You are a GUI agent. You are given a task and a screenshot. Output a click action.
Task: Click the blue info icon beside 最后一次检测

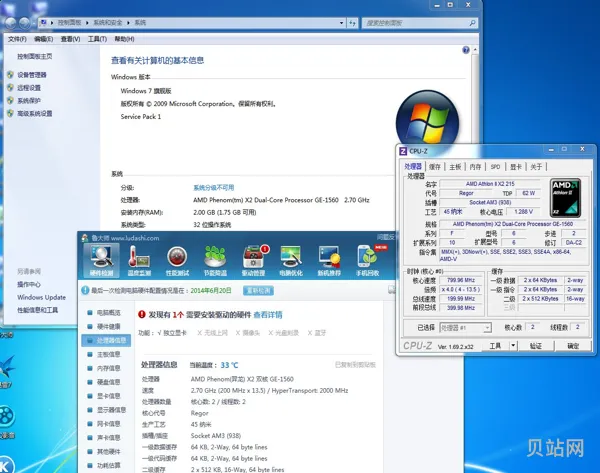click(x=85, y=290)
